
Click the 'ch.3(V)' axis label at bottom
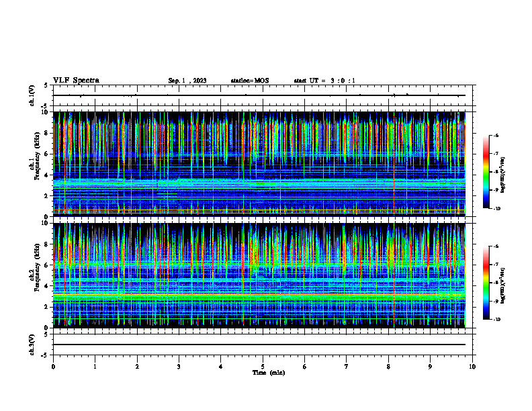32,345
